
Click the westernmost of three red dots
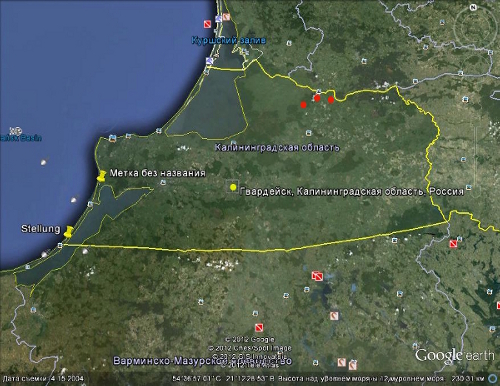303,105
